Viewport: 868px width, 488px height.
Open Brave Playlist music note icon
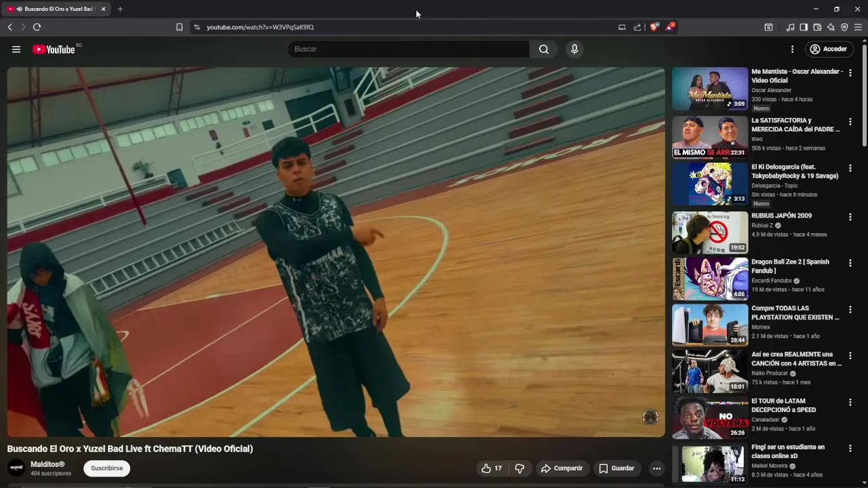pos(790,27)
